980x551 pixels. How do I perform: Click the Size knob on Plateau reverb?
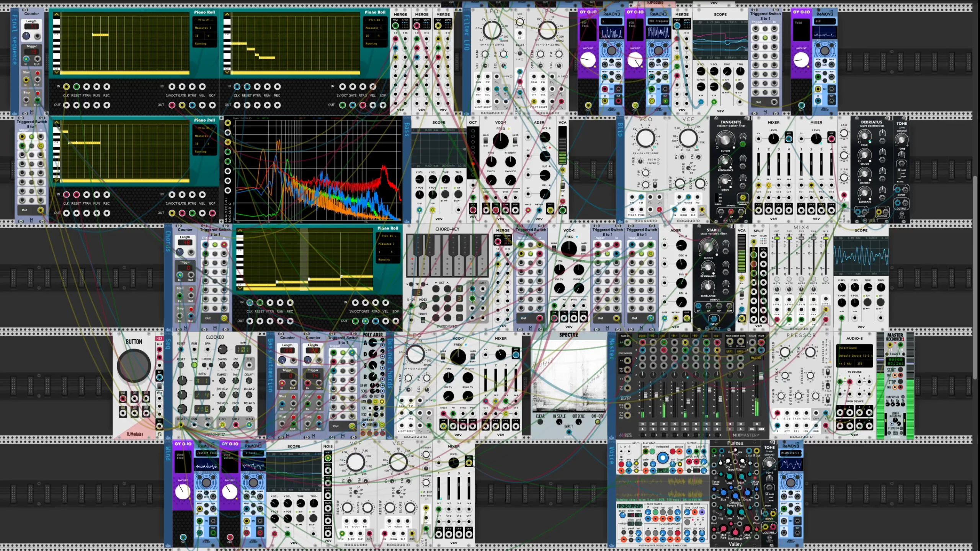point(723,492)
